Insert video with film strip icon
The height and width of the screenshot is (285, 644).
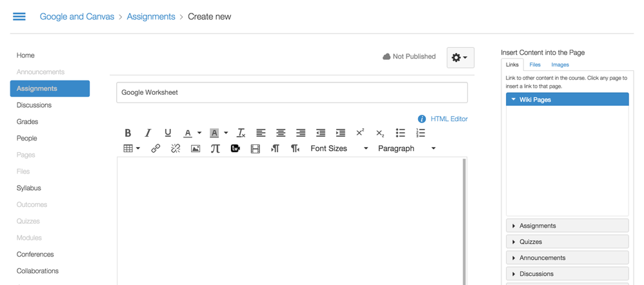click(x=255, y=149)
